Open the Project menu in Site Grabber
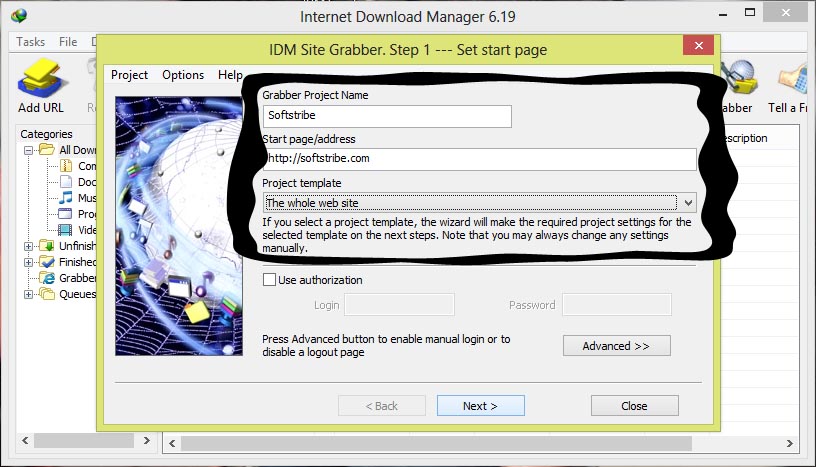Image resolution: width=816 pixels, height=467 pixels. tap(129, 75)
